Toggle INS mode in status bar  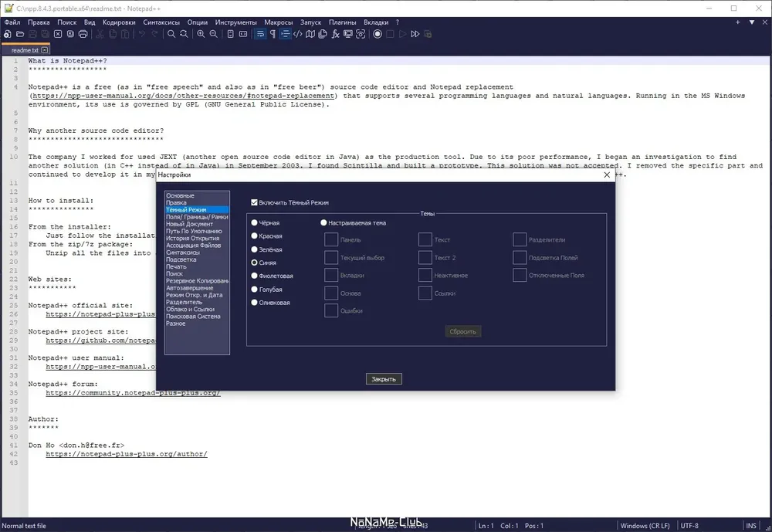(x=751, y=526)
